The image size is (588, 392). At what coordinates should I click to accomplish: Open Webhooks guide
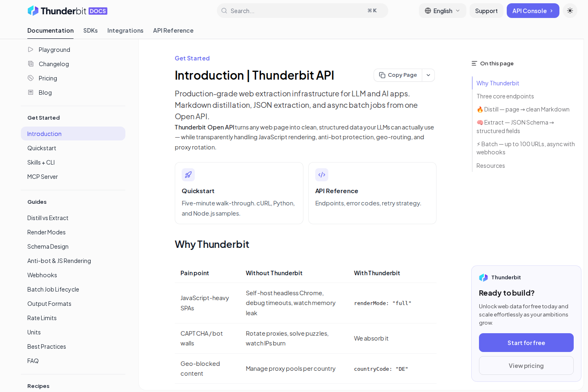click(73, 275)
